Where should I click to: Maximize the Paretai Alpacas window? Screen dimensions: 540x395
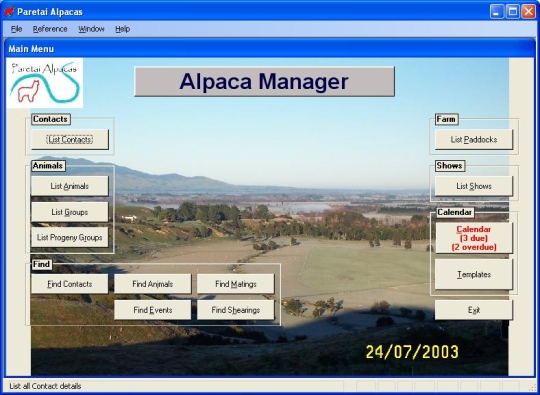[x=512, y=12]
